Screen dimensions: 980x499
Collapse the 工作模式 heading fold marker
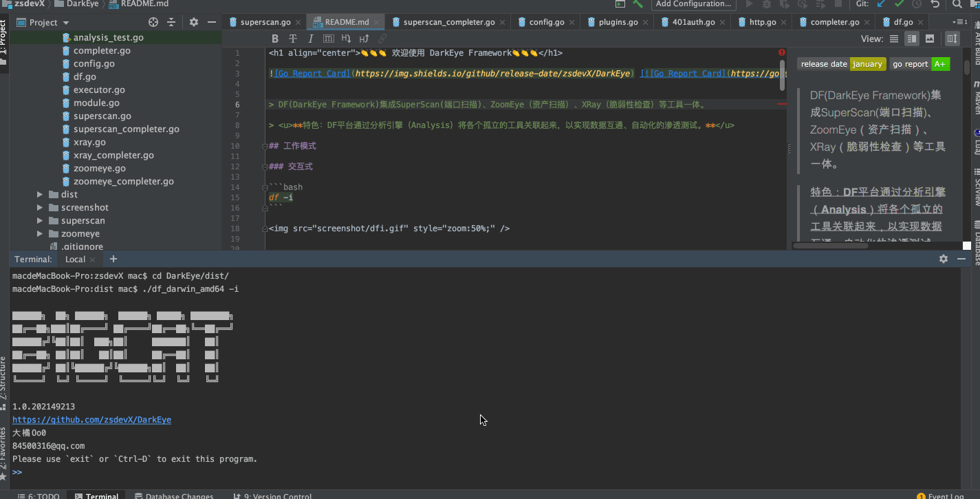(265, 146)
